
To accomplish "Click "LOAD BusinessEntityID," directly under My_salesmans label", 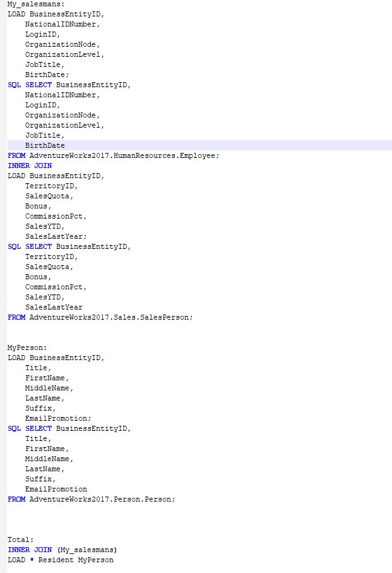I will click(56, 15).
